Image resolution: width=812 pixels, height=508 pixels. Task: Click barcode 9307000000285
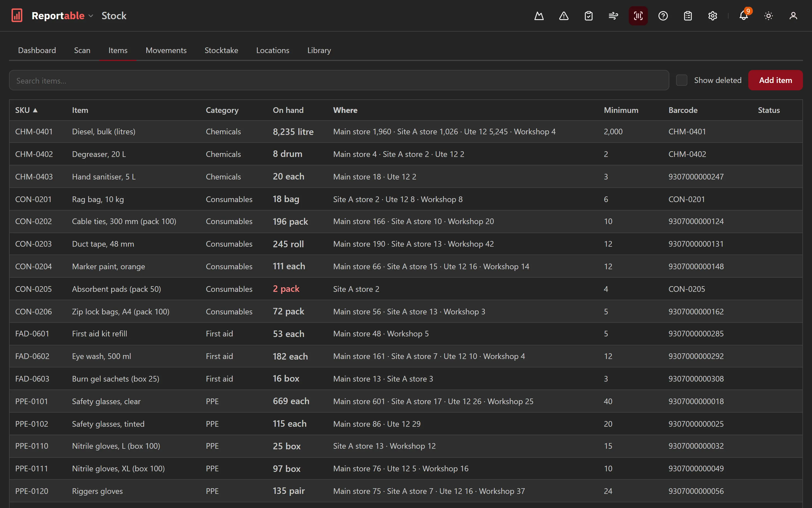[696, 334]
